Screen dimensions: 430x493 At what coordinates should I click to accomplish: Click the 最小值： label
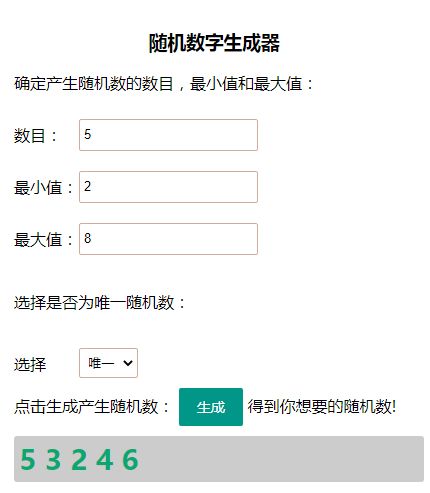(44, 188)
